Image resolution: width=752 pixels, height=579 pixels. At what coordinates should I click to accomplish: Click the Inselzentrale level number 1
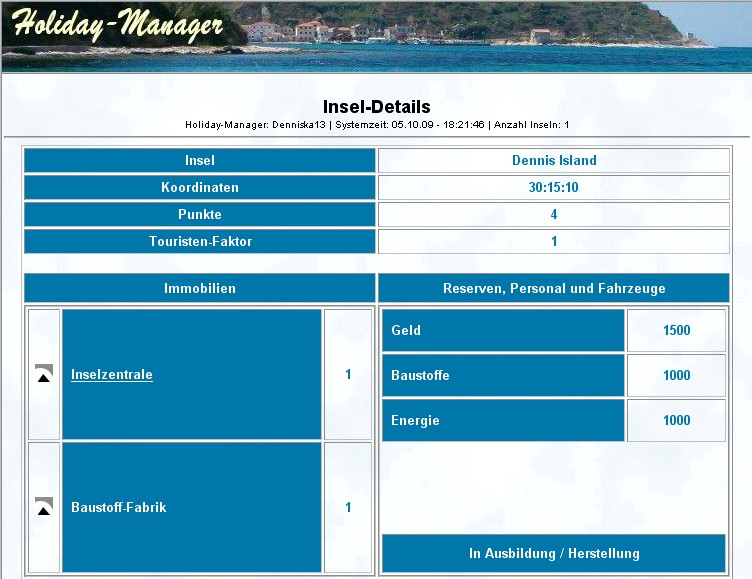(348, 374)
